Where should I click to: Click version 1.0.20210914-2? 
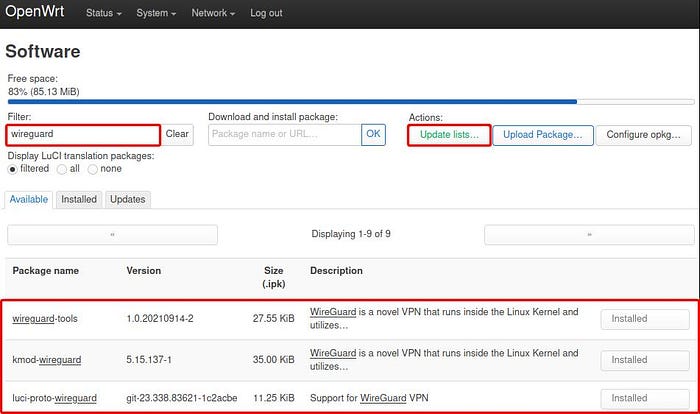160,319
